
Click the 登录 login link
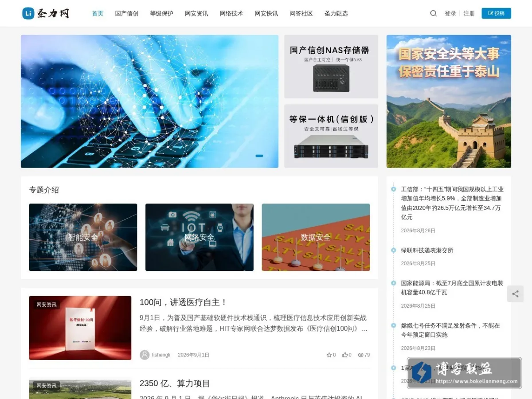450,13
